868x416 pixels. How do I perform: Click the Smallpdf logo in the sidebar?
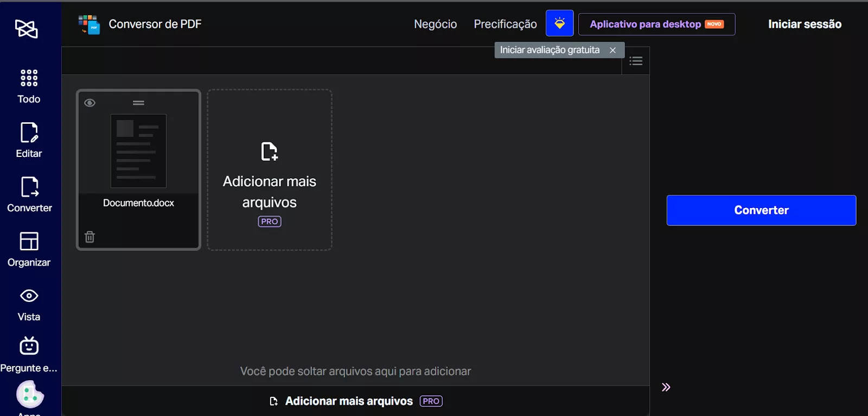pos(27,29)
